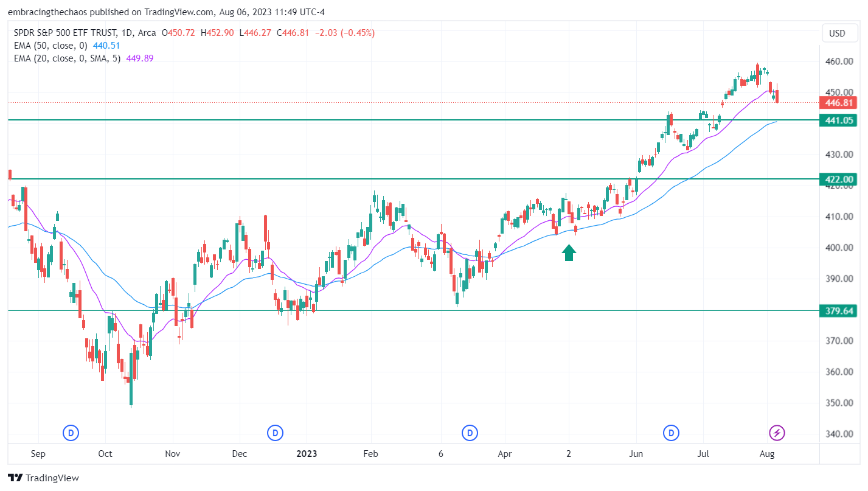Image resolution: width=868 pixels, height=491 pixels.
Task: Select the EMA (50, close, 0) indicator legend
Action: click(51, 46)
